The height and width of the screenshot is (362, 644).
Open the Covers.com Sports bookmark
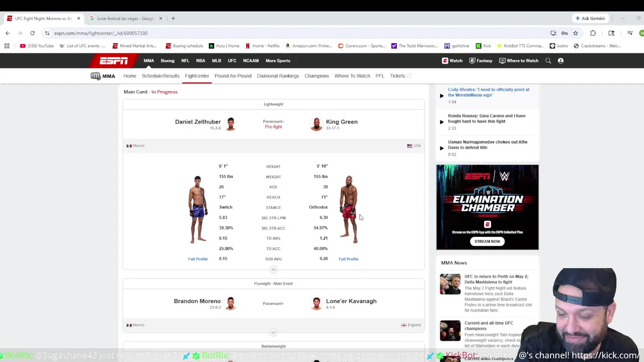361,46
